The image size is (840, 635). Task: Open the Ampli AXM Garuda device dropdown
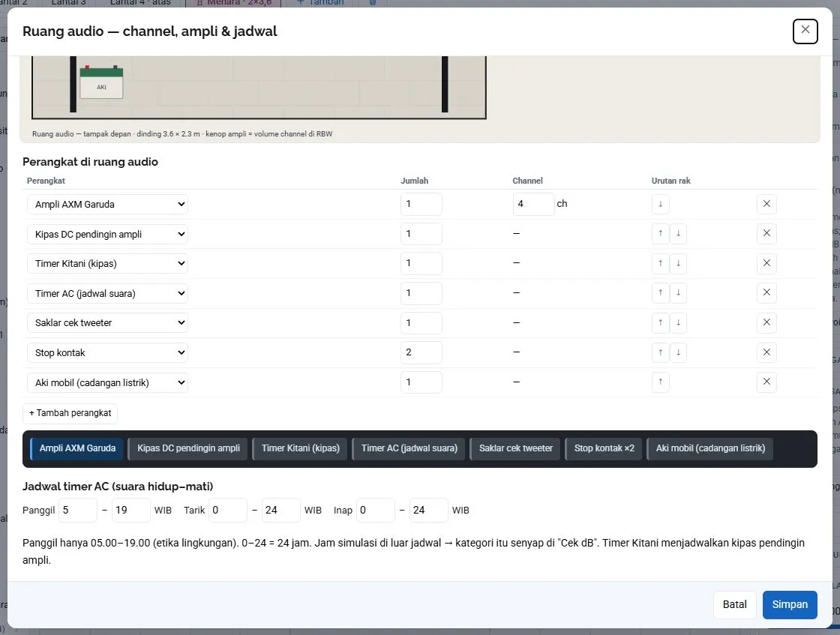(108, 204)
